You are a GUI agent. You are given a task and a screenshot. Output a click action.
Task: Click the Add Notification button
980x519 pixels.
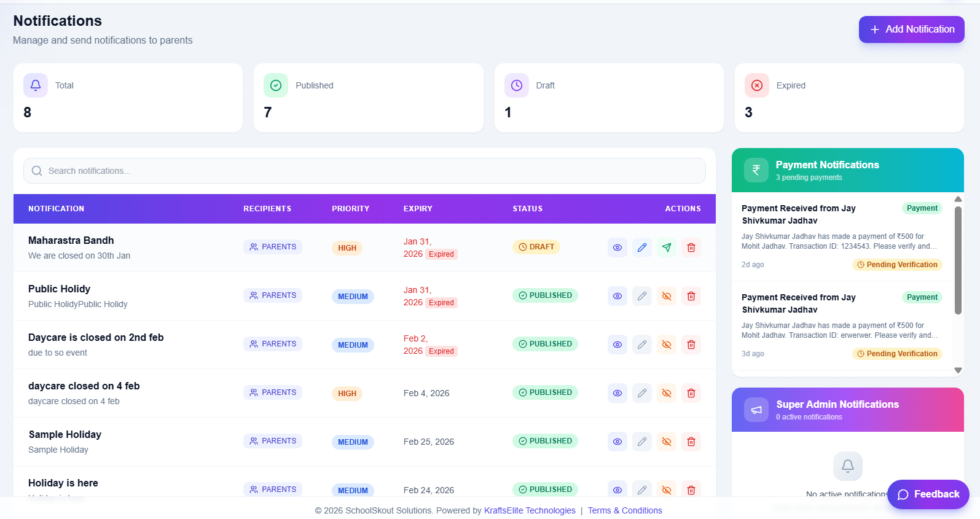pyautogui.click(x=911, y=29)
